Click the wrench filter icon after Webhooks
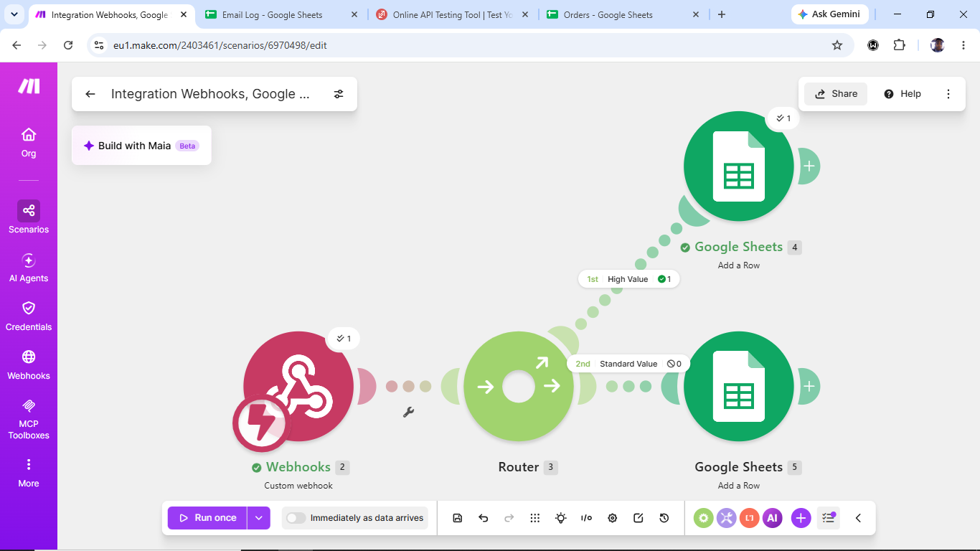 [408, 412]
